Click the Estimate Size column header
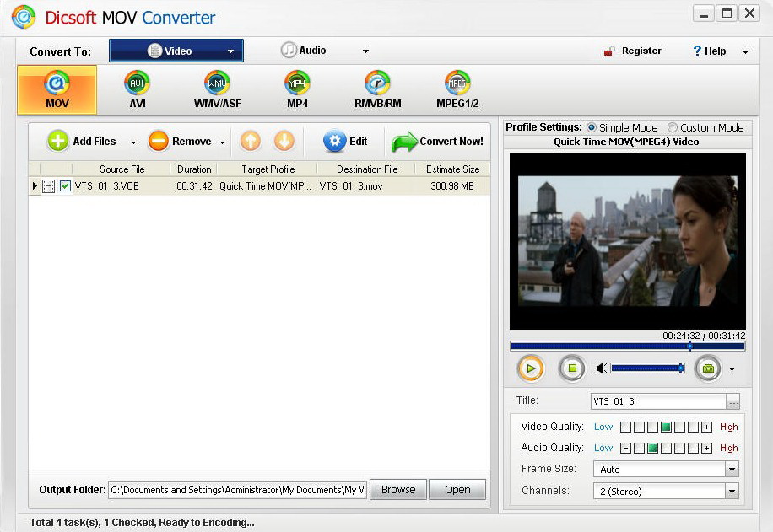The width and height of the screenshot is (773, 532). pyautogui.click(x=452, y=169)
